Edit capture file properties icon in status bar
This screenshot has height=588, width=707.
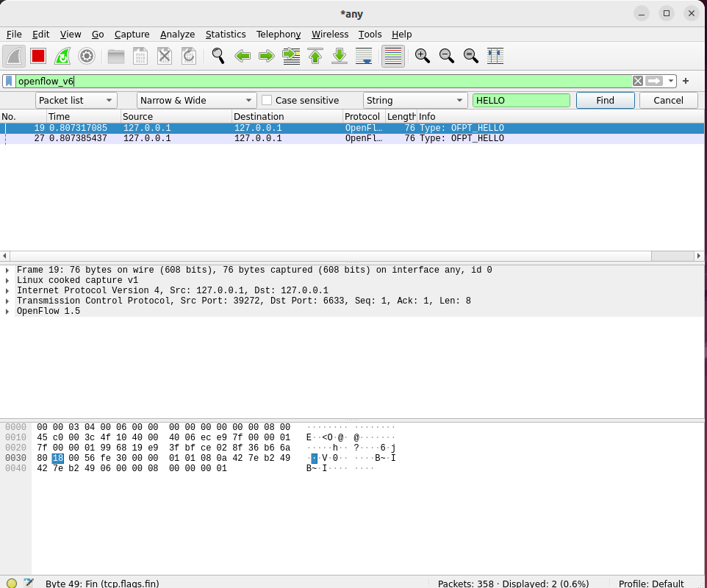[x=29, y=583]
